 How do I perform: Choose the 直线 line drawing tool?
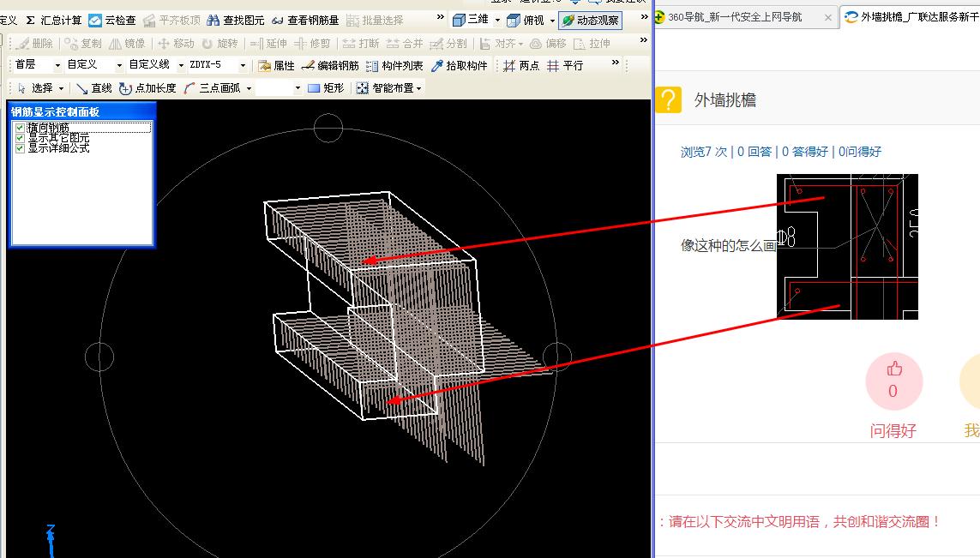[93, 88]
